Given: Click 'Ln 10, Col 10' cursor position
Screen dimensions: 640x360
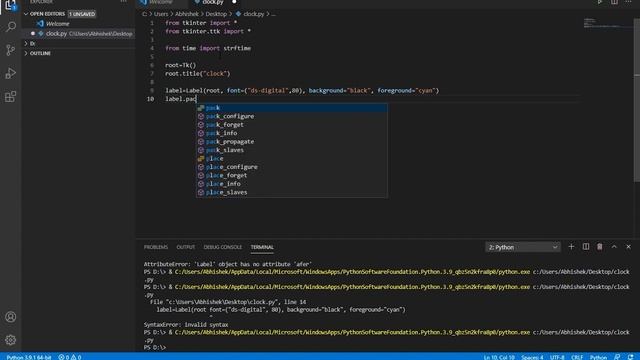Looking at the screenshot, I should [x=499, y=357].
